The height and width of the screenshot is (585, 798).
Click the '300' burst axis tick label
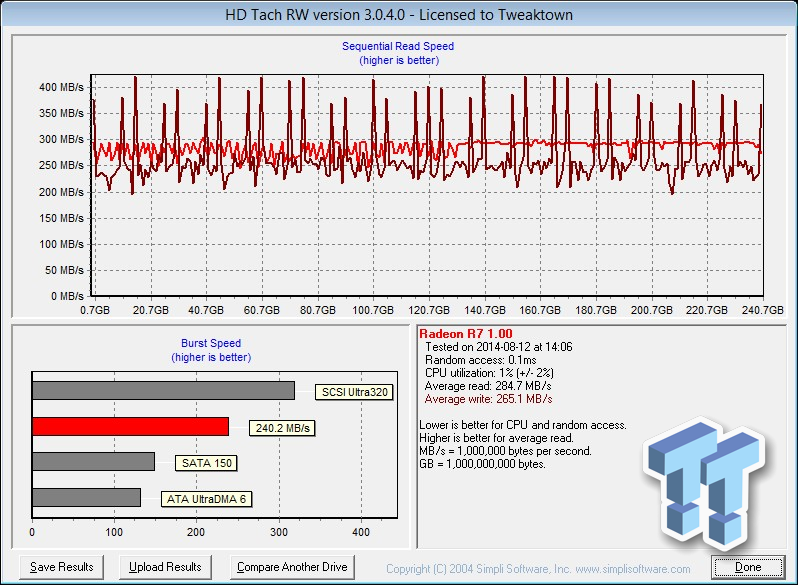tap(279, 533)
